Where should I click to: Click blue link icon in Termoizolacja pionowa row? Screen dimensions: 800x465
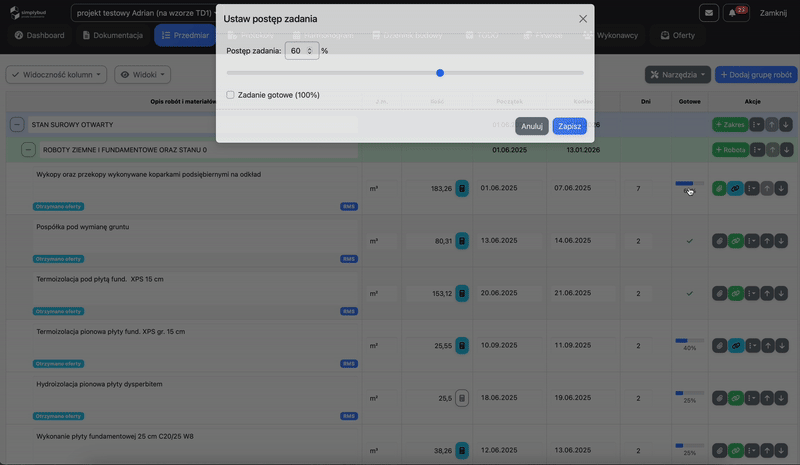(735, 346)
